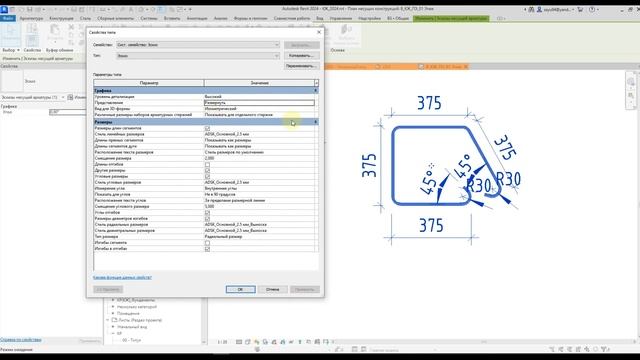The height and width of the screenshot is (360, 640).
Task: Click the Help question mark icon
Action: [592, 9]
